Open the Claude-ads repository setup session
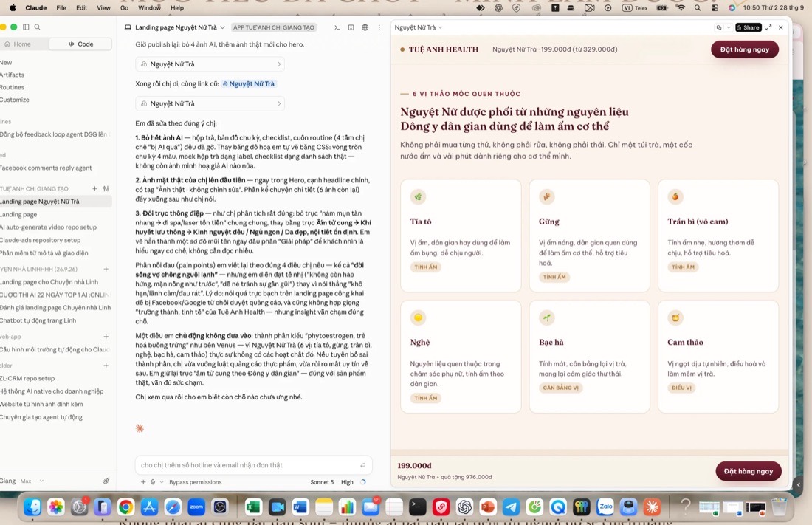Viewport: 812px width, 525px height. coord(41,240)
